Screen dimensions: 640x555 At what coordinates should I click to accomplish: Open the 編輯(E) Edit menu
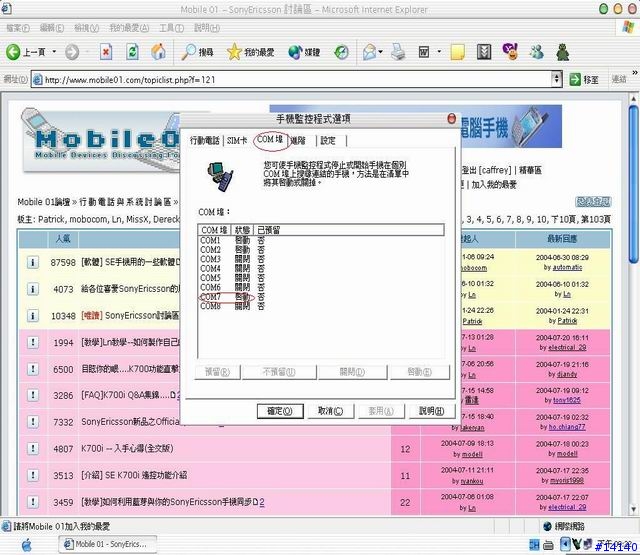coord(52,28)
